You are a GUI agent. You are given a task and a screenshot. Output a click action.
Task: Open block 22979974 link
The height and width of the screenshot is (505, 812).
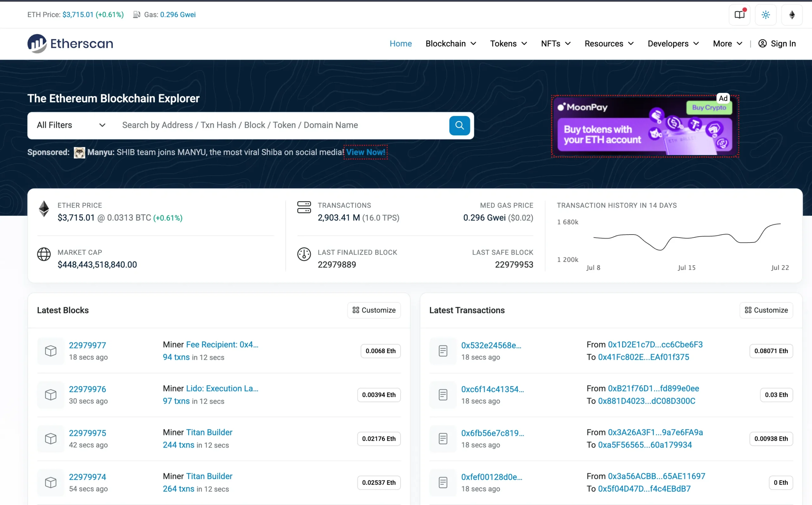click(x=87, y=476)
